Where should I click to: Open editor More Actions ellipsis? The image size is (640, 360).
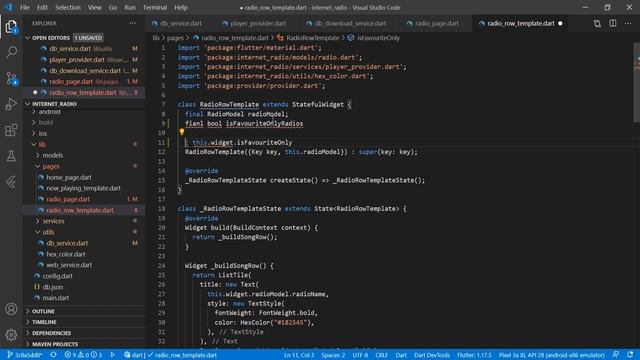[628, 24]
